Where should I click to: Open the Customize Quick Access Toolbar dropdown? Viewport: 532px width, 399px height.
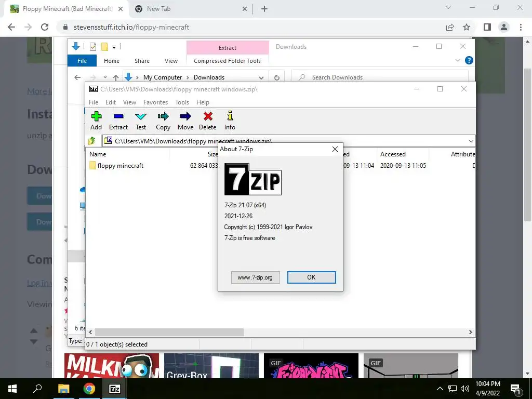(114, 47)
